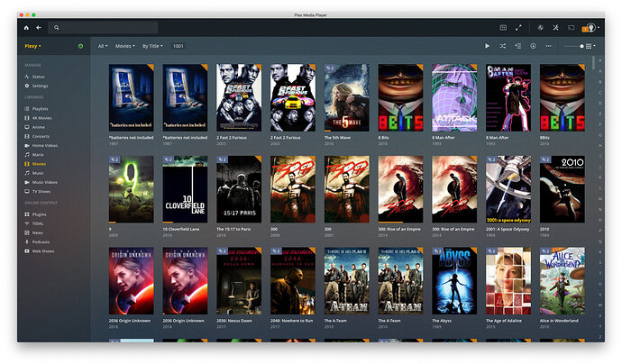Viewport: 622px width, 364px height.
Task: Click 2001: A Space Odyssey title
Action: click(x=508, y=229)
